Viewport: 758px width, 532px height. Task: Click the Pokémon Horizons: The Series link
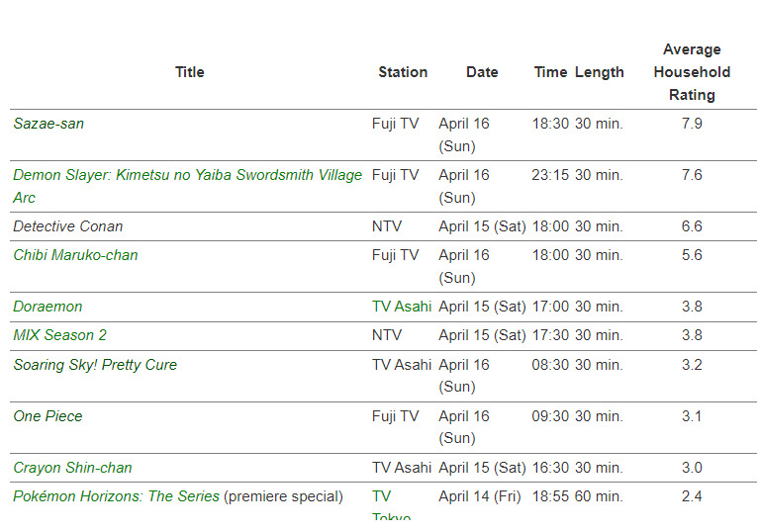116,496
